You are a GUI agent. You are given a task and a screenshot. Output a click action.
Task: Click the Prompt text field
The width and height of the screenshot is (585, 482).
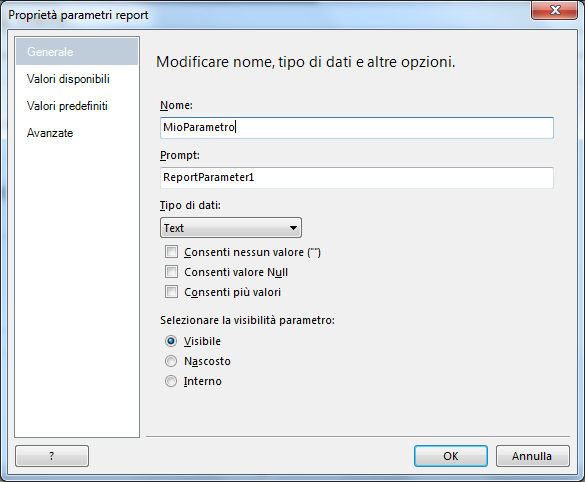pos(357,178)
